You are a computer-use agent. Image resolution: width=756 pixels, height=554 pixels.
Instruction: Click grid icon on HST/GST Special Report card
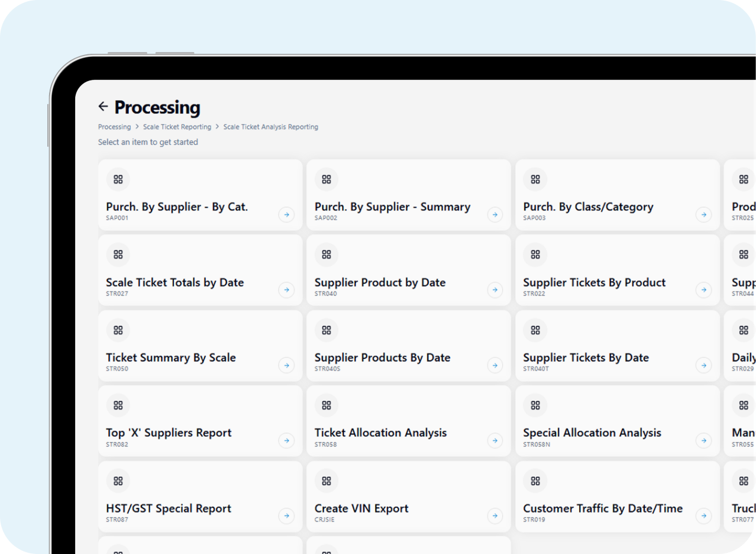point(118,481)
